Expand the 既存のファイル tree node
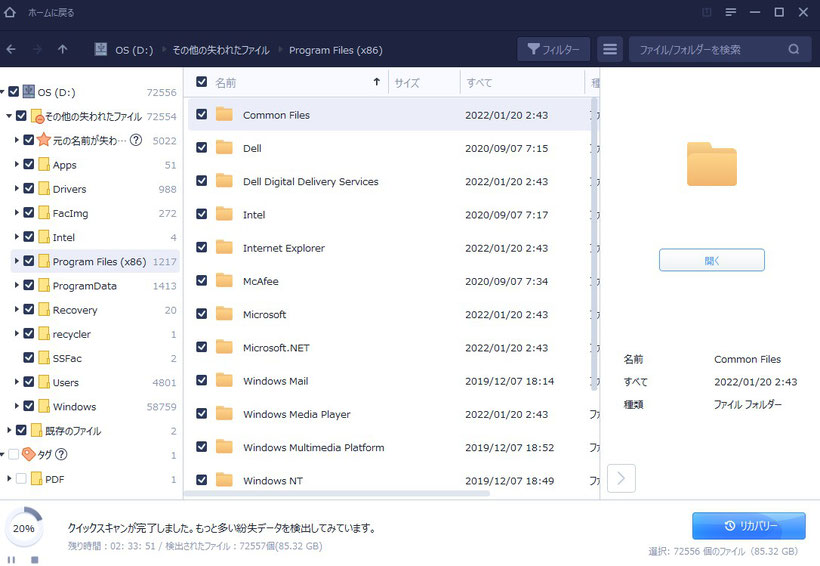 click(9, 430)
